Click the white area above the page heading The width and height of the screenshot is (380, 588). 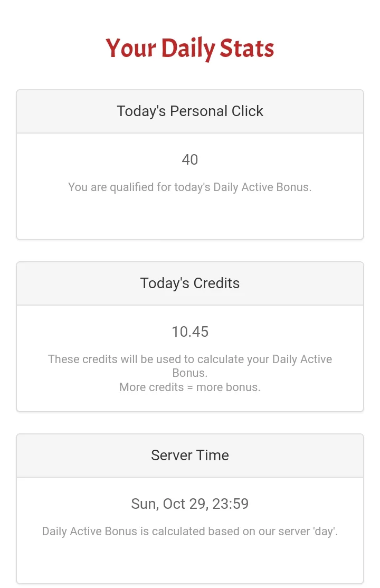coord(190,15)
